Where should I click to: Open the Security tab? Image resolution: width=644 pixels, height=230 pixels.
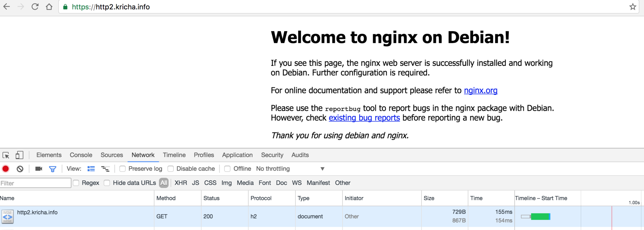click(x=272, y=155)
